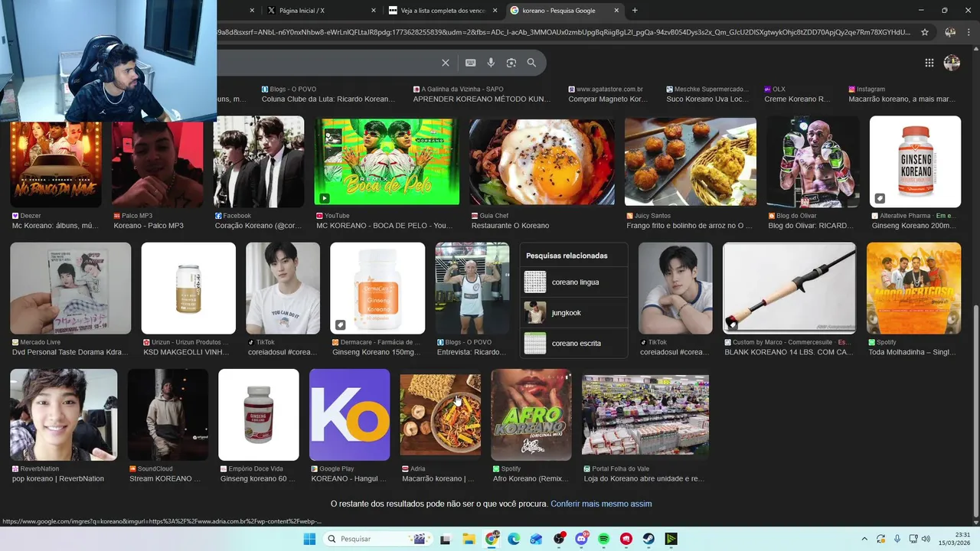Open the boxer image from Blog do Olivar
The height and width of the screenshot is (551, 980).
(x=813, y=161)
